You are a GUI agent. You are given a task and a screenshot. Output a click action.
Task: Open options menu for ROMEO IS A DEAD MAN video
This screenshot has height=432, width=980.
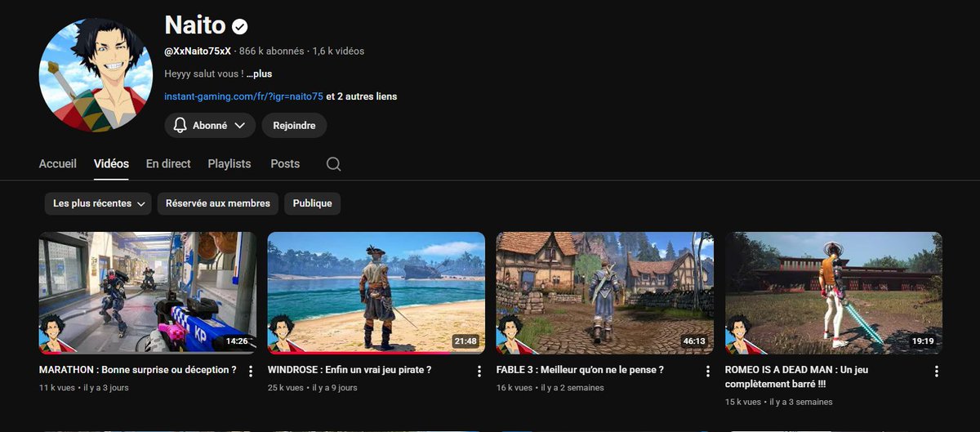pos(936,371)
